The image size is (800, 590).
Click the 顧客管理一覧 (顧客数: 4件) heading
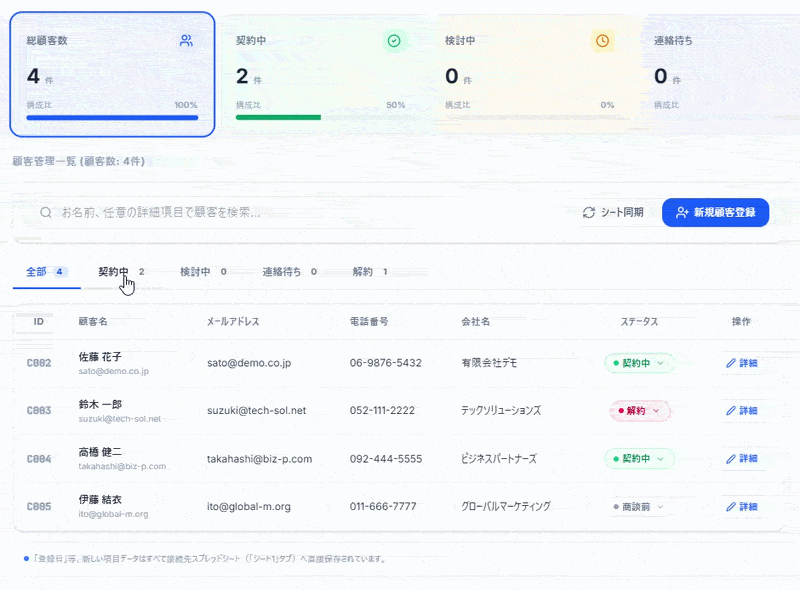[79, 161]
